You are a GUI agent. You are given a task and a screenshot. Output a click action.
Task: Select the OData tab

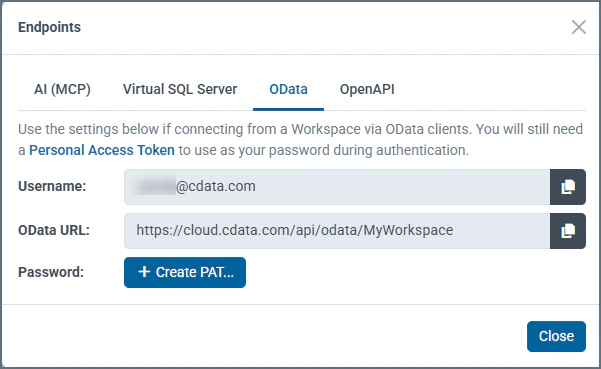tap(288, 89)
